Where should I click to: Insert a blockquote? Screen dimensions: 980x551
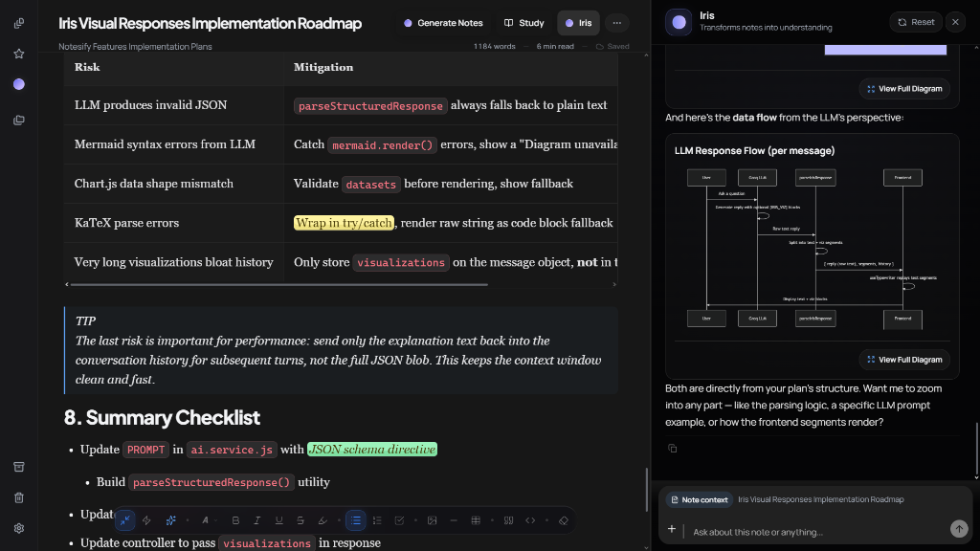[509, 520]
